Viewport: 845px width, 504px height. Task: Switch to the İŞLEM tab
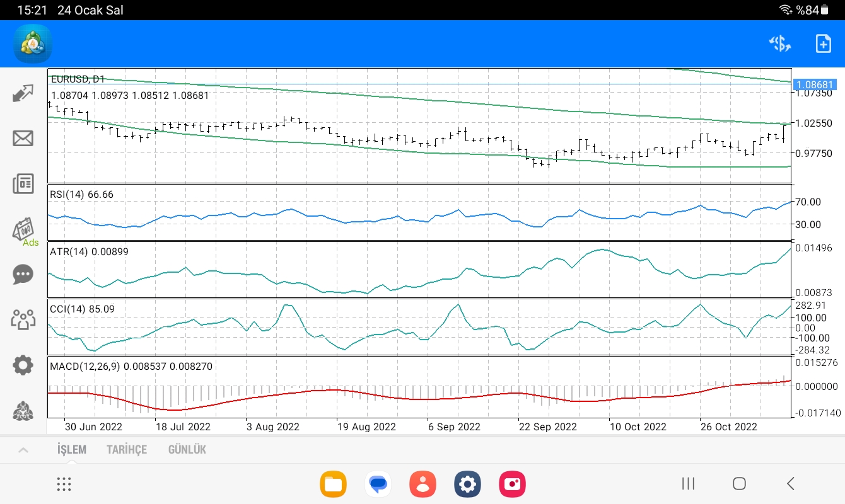[x=72, y=450]
